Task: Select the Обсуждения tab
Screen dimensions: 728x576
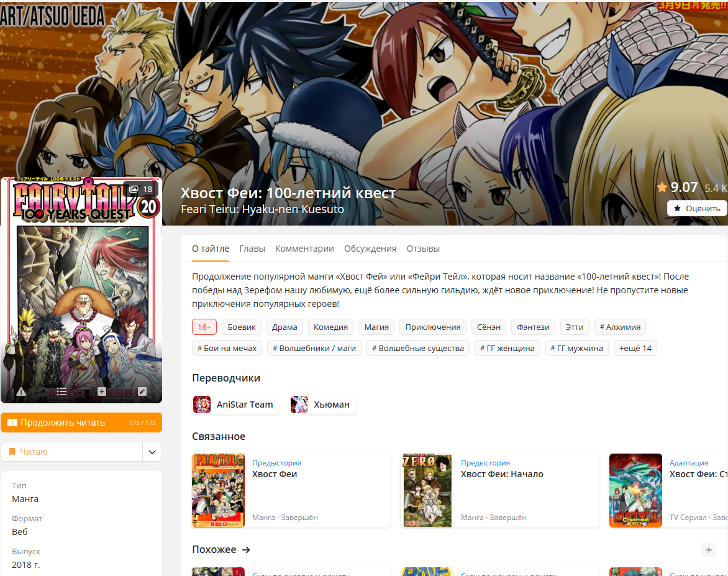Action: pos(370,249)
